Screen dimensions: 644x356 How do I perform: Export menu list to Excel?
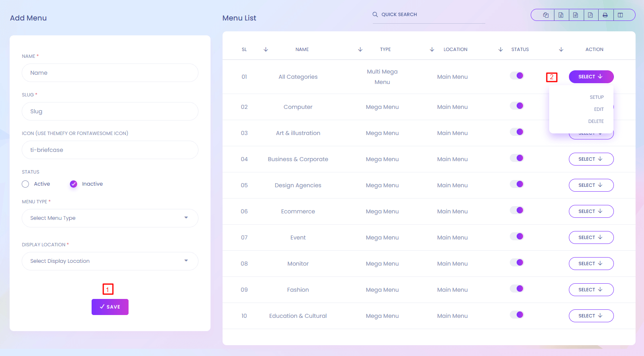[561, 15]
